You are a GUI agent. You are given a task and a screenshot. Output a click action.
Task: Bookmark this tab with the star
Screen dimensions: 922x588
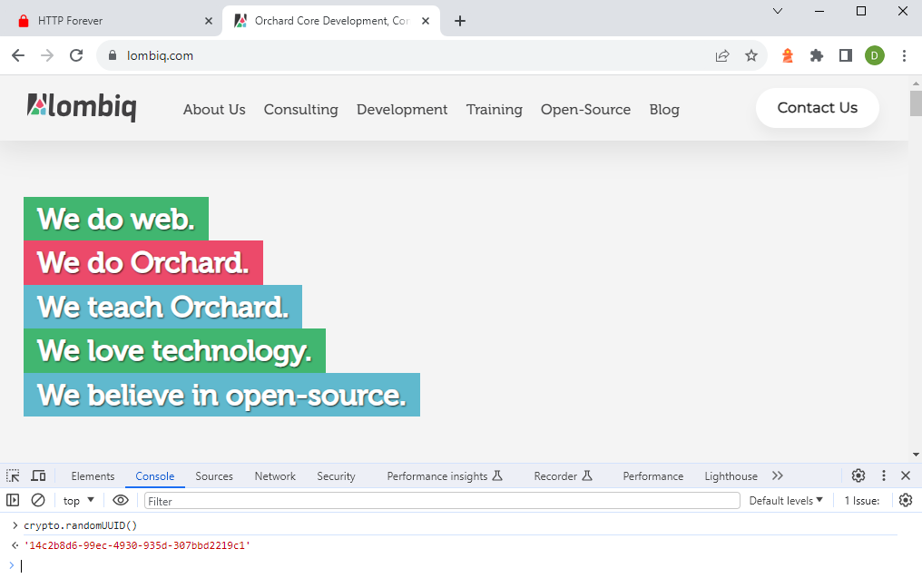750,56
